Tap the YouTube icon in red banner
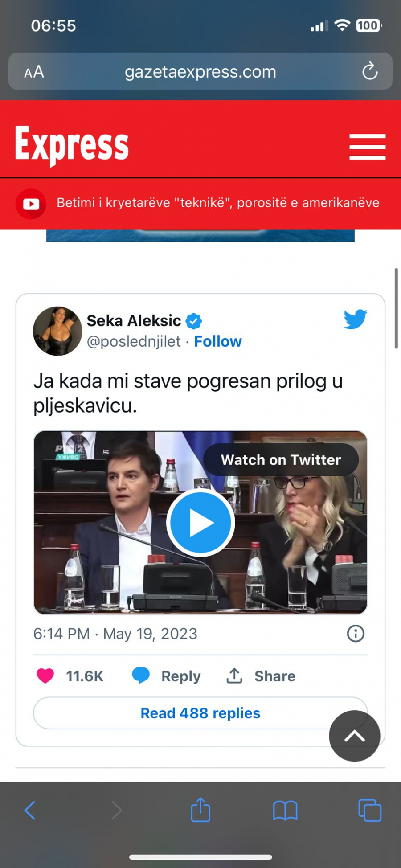This screenshot has height=868, width=401. [x=31, y=204]
